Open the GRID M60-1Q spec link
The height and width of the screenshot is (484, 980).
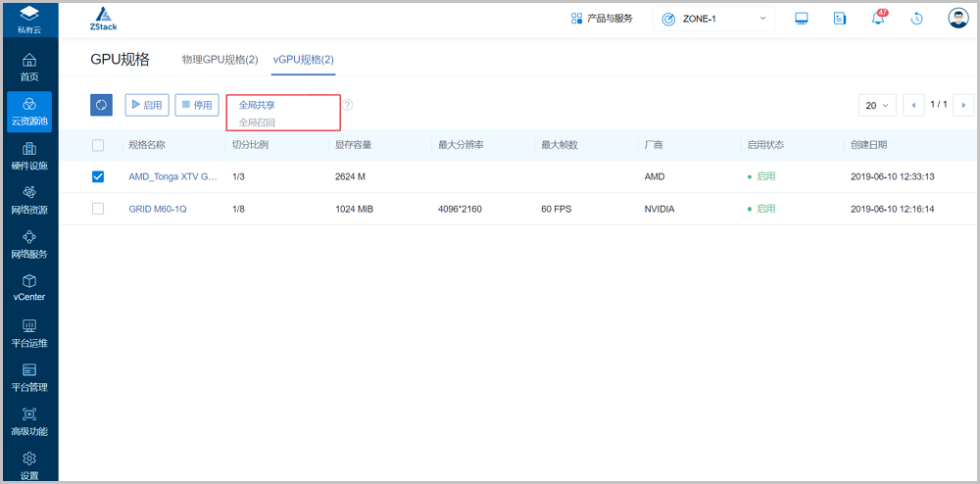[x=157, y=209]
